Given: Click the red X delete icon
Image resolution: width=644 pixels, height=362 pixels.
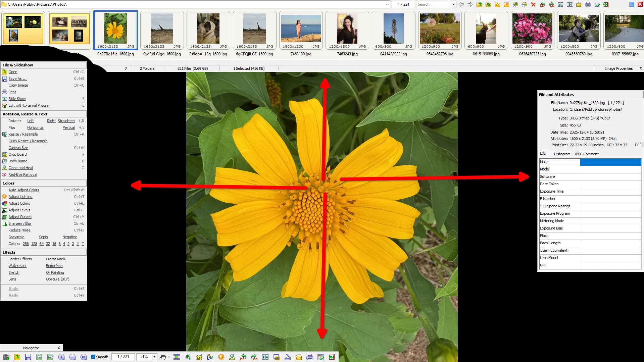Looking at the screenshot, I should point(533,4).
